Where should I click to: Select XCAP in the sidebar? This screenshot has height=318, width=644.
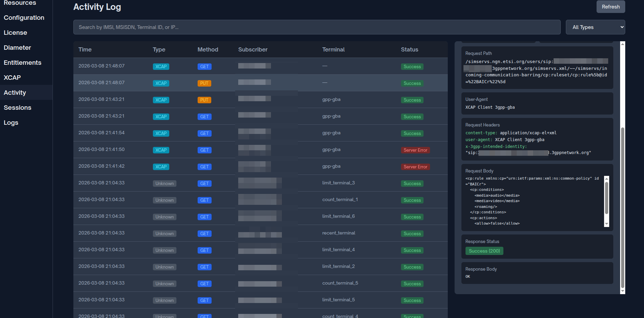[x=12, y=78]
